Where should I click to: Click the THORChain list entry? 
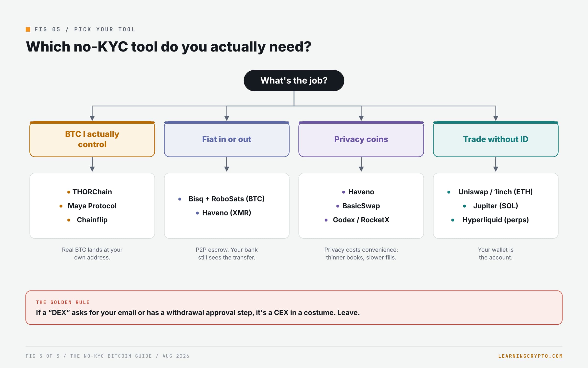[92, 192]
